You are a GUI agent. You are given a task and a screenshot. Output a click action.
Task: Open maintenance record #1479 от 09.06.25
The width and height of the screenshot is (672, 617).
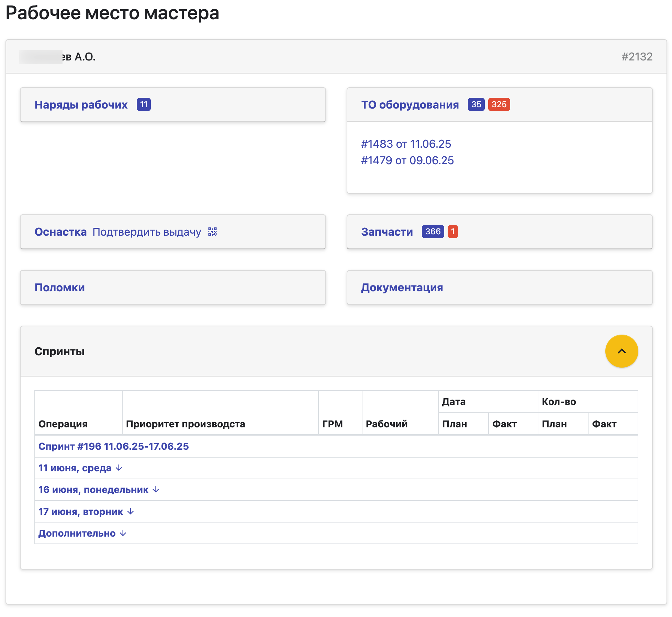(x=407, y=160)
